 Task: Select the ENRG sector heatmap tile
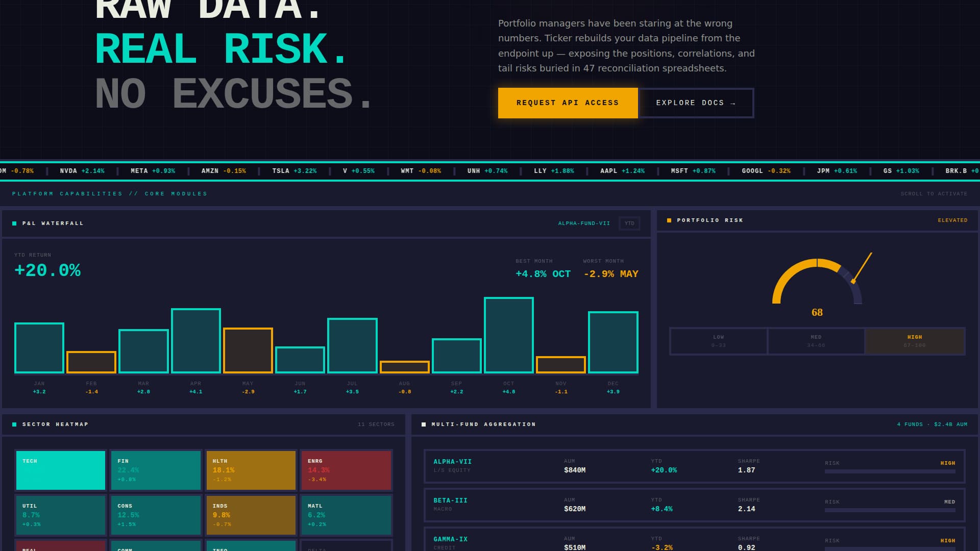346,470
